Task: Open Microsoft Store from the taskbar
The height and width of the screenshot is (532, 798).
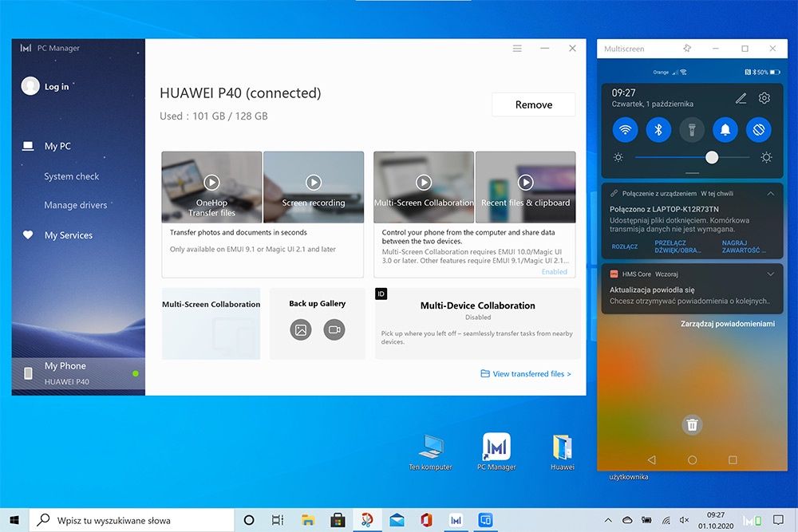Action: [338, 520]
